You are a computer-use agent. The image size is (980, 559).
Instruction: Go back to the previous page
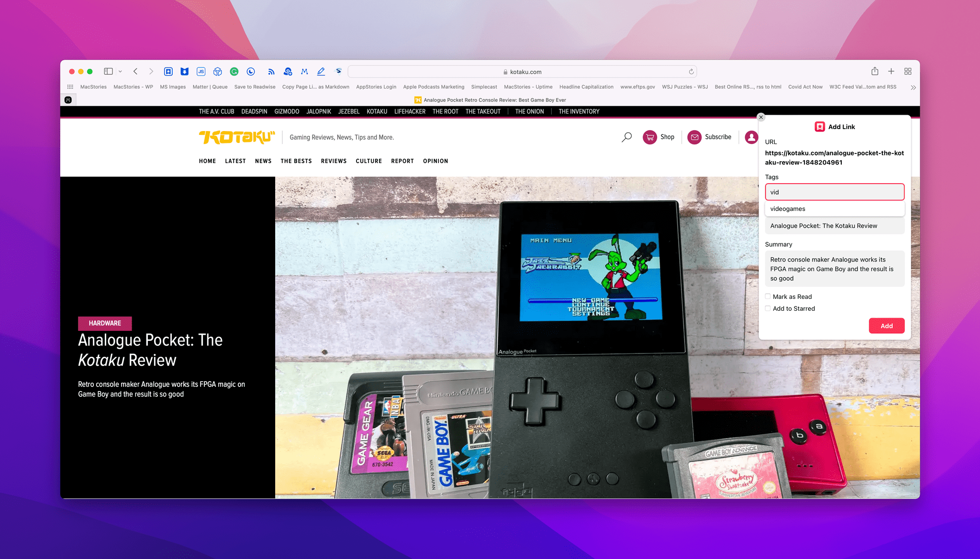[x=136, y=71]
